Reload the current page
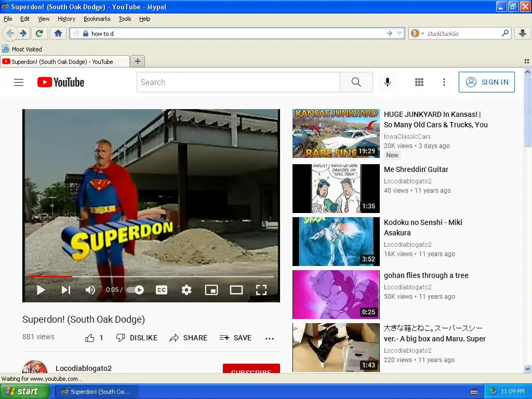Screen dimensions: 532x399 pos(39,33)
